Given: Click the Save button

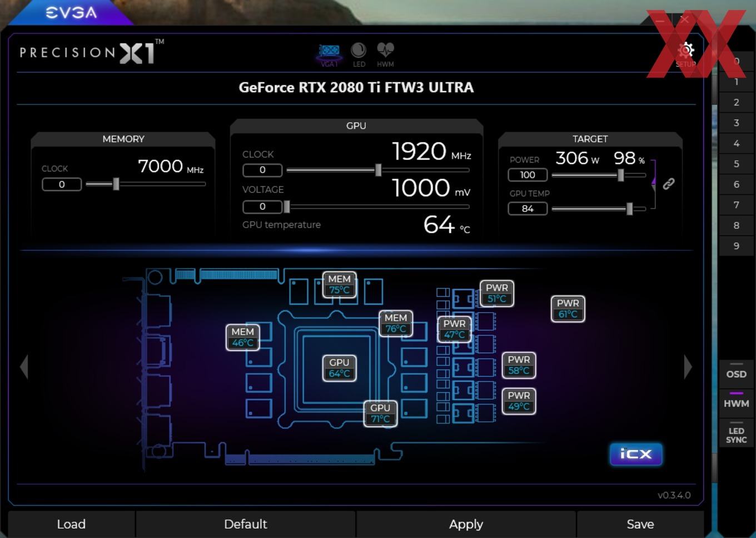Looking at the screenshot, I should point(640,524).
